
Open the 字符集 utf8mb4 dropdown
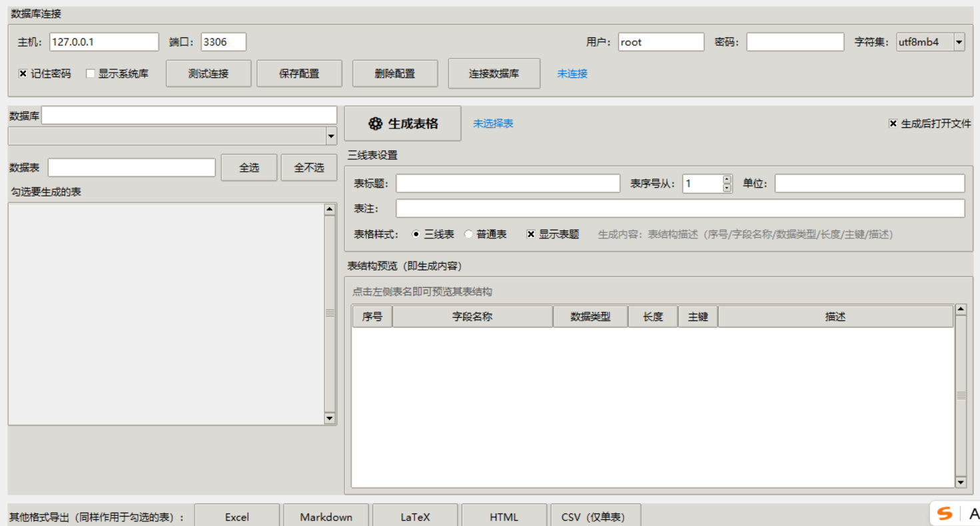point(959,42)
